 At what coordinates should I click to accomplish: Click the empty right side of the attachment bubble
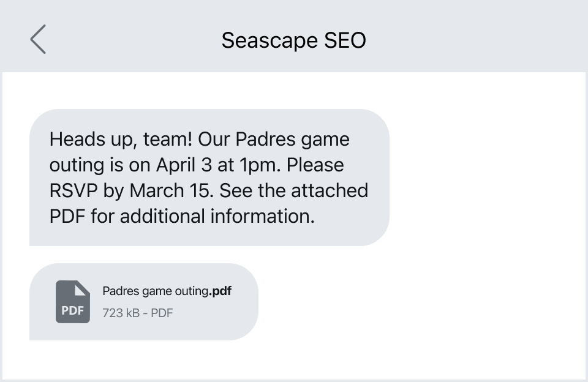pyautogui.click(x=244, y=302)
